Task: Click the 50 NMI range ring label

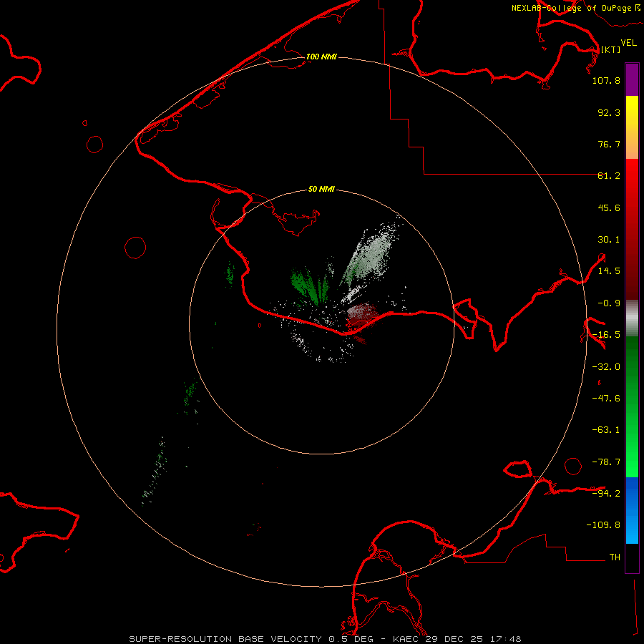Action: pyautogui.click(x=321, y=189)
